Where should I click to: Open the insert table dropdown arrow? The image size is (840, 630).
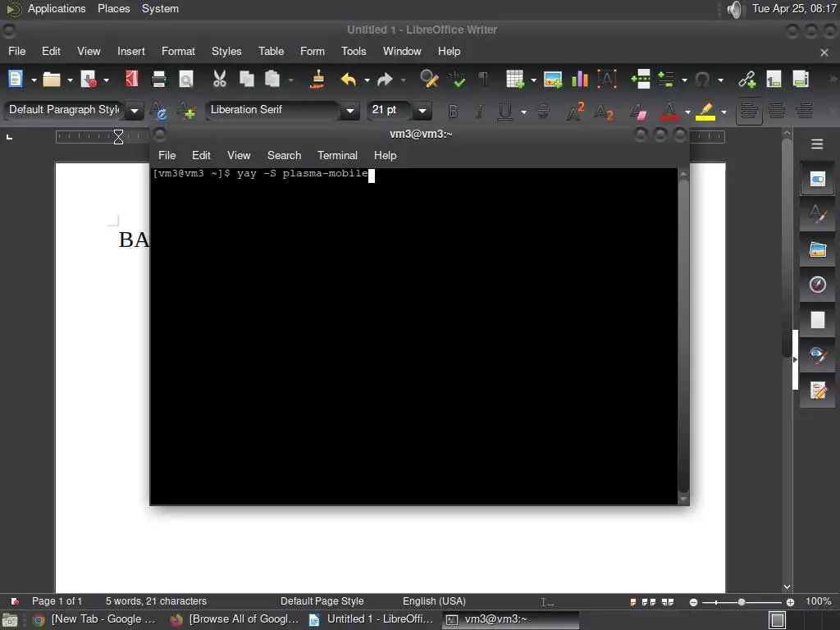[533, 80]
